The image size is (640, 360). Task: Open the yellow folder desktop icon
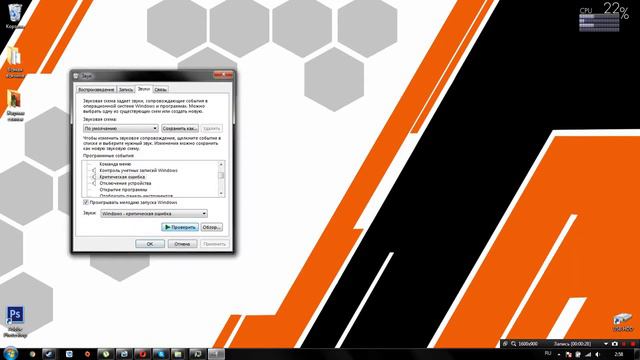click(15, 61)
